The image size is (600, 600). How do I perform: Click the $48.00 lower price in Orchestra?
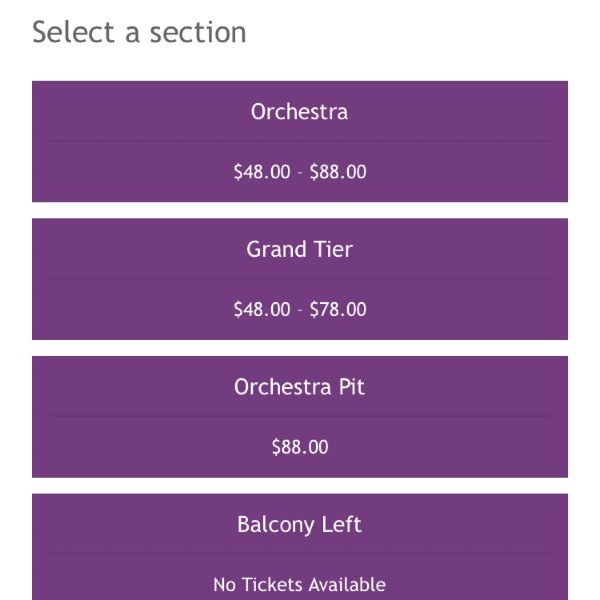click(262, 171)
